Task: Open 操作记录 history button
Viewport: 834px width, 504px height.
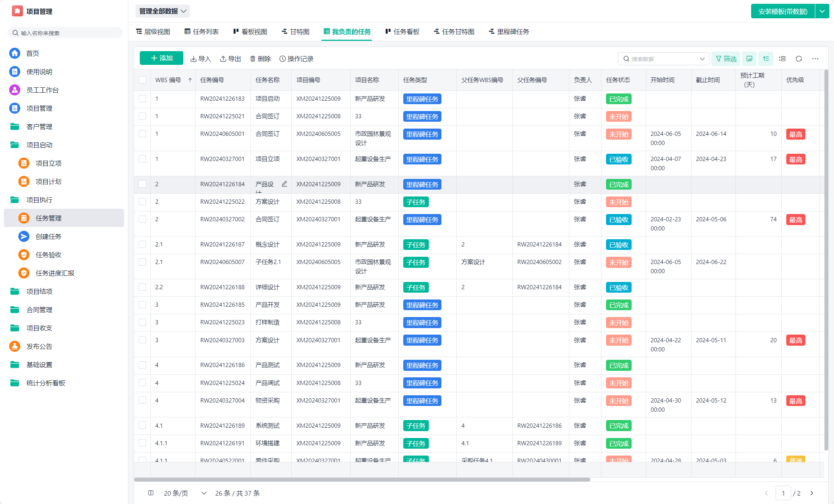Action: (x=296, y=59)
